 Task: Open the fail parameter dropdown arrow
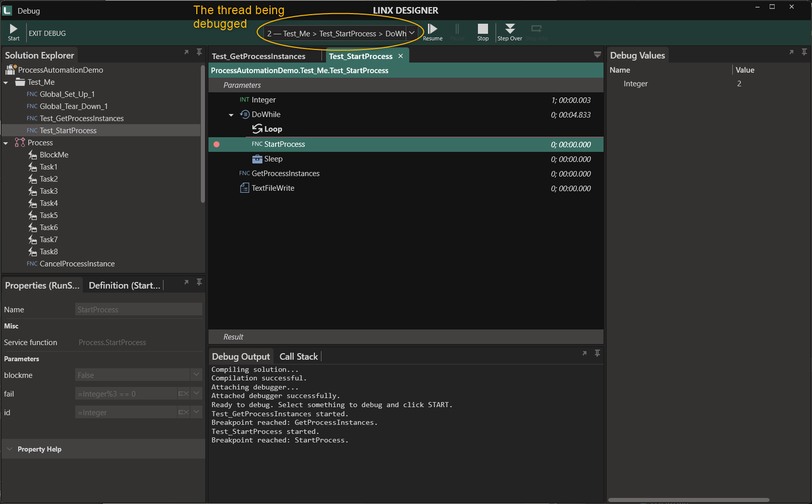[x=196, y=394]
